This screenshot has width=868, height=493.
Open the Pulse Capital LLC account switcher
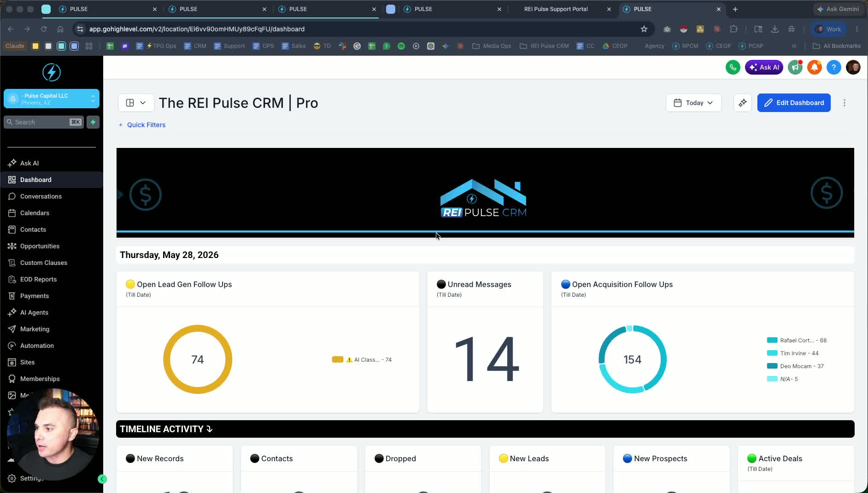[52, 99]
